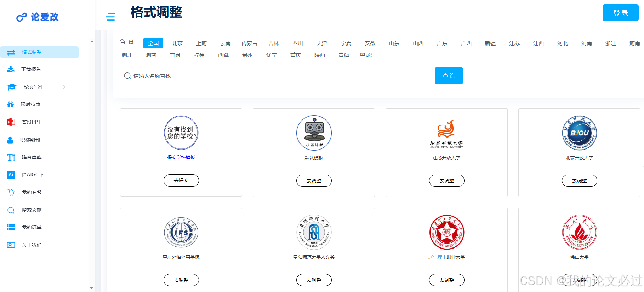Click 去调整 under 江苏开放大学
This screenshot has width=644, height=292.
(x=447, y=181)
